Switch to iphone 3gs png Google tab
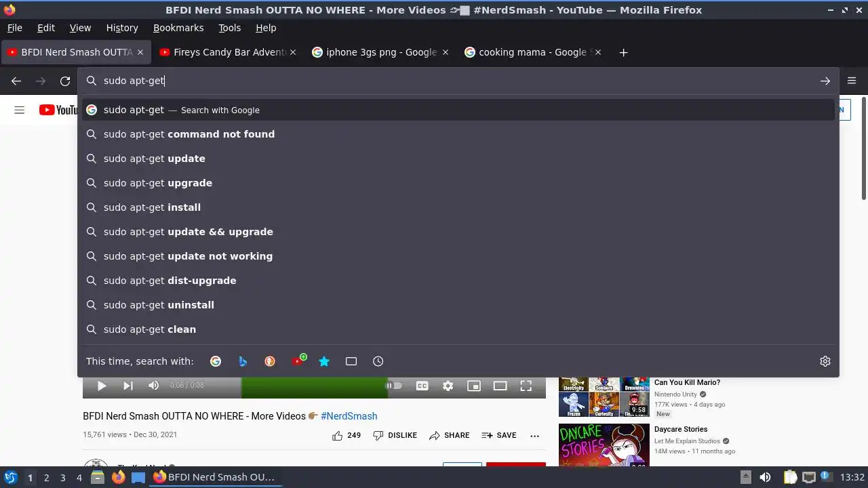The image size is (868, 488). click(x=380, y=52)
